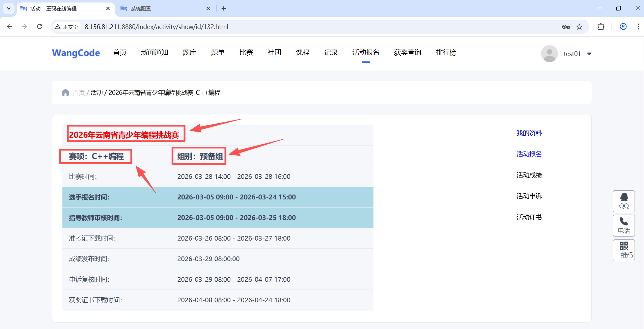Open Chrome three-dot menu

pyautogui.click(x=638, y=27)
